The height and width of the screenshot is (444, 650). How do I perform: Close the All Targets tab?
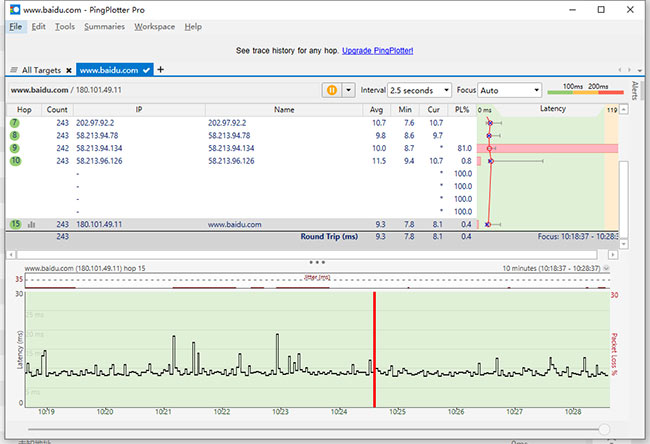point(69,70)
